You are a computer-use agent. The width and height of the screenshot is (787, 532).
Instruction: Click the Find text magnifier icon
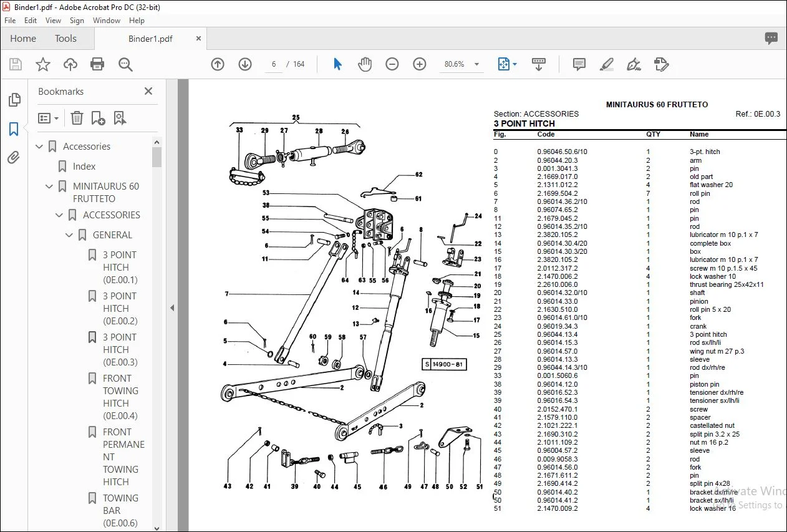tap(125, 64)
